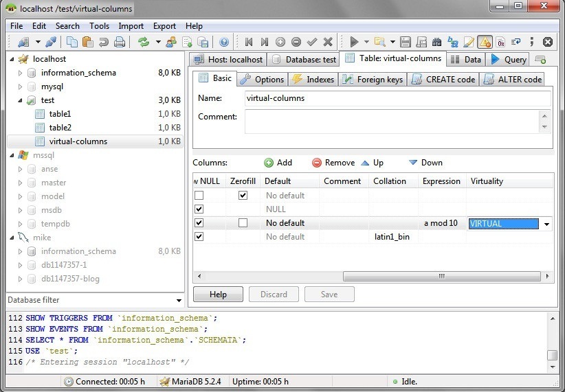Viewport: 565px width, 392px height.
Task: Click the Up column button
Action: click(x=373, y=163)
